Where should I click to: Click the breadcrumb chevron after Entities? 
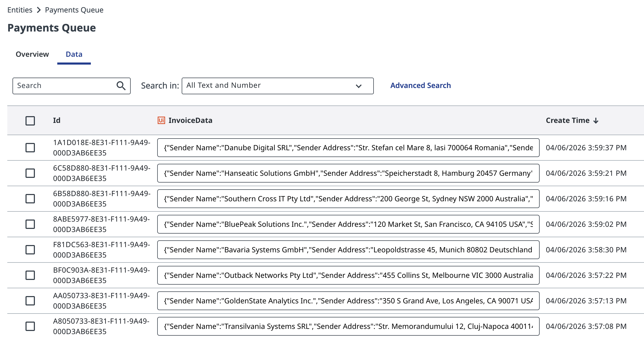click(x=39, y=10)
